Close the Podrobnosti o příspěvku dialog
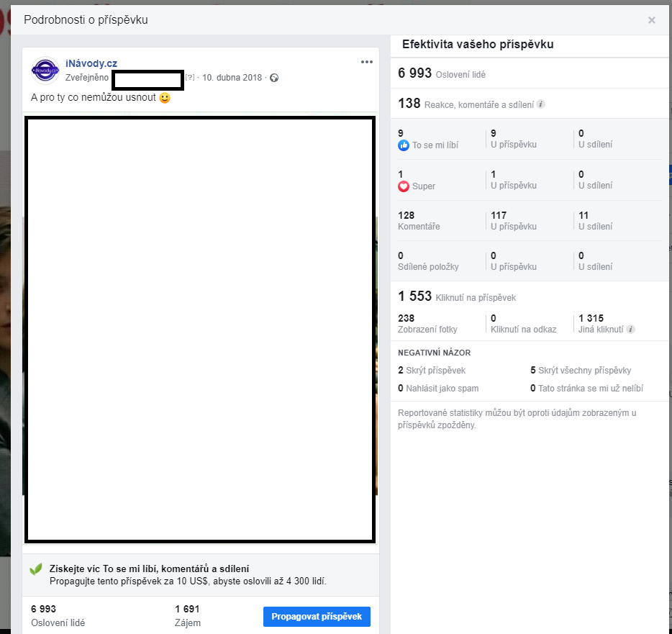 pyautogui.click(x=651, y=20)
